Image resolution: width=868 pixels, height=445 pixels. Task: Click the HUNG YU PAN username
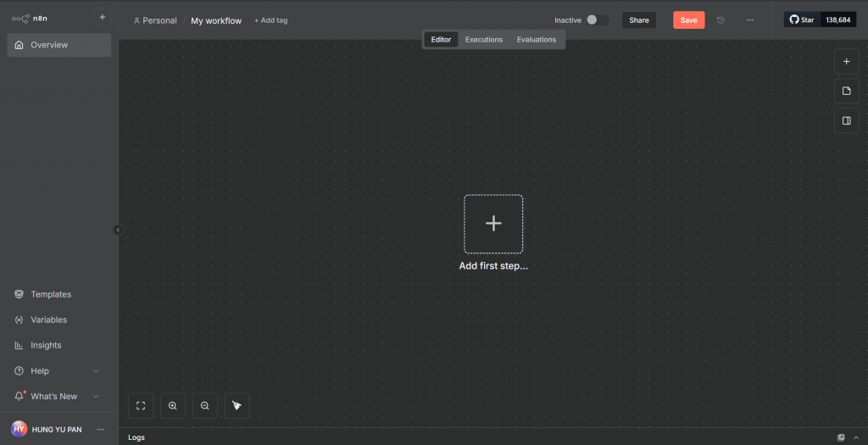click(x=57, y=430)
